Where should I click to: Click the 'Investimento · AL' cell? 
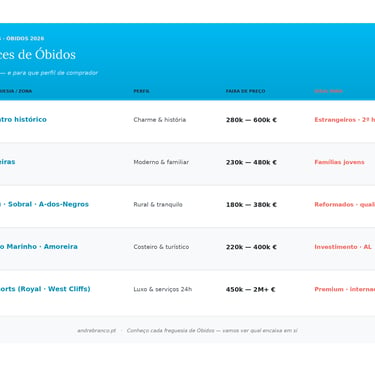343,247
